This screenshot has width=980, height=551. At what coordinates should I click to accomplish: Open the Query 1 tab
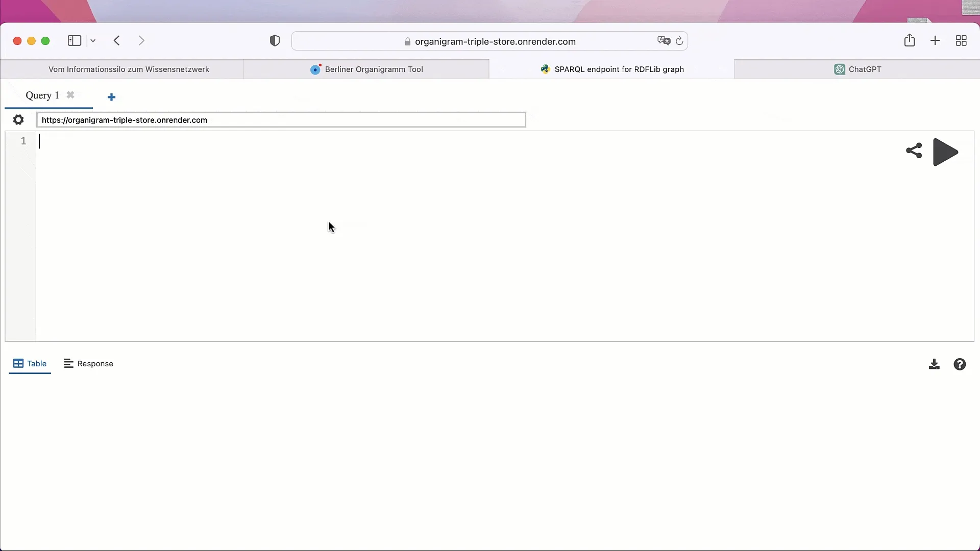tap(42, 95)
